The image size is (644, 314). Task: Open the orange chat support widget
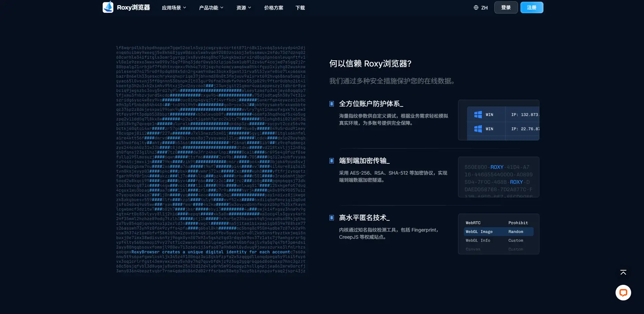623,293
